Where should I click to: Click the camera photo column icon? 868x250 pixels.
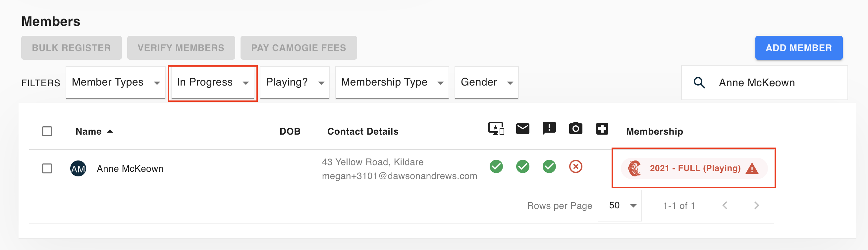[575, 128]
